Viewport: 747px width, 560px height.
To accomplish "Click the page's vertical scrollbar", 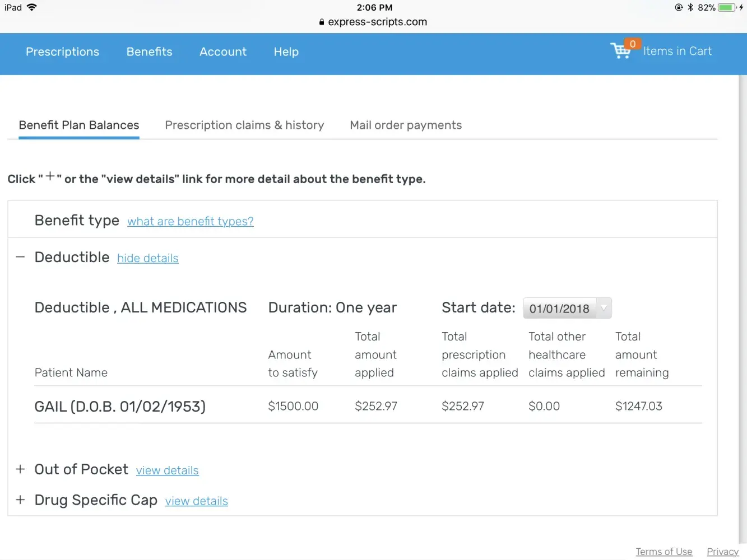I will (x=743, y=308).
